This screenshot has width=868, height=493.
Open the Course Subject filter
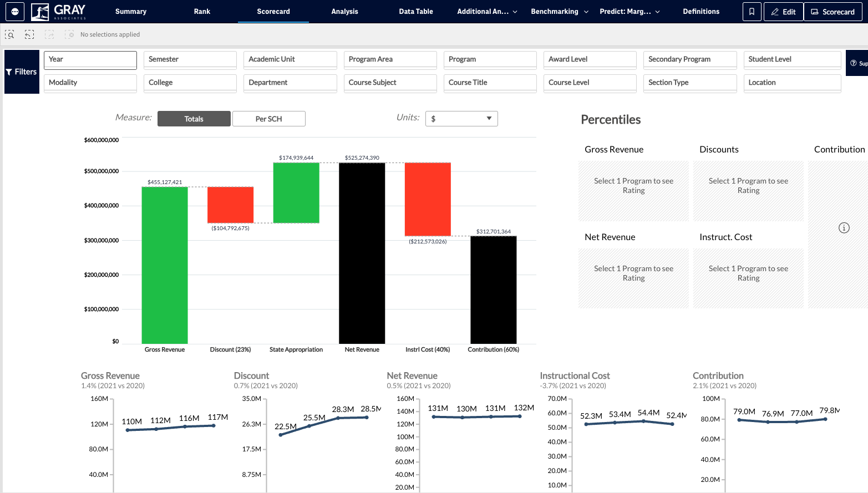click(x=390, y=83)
